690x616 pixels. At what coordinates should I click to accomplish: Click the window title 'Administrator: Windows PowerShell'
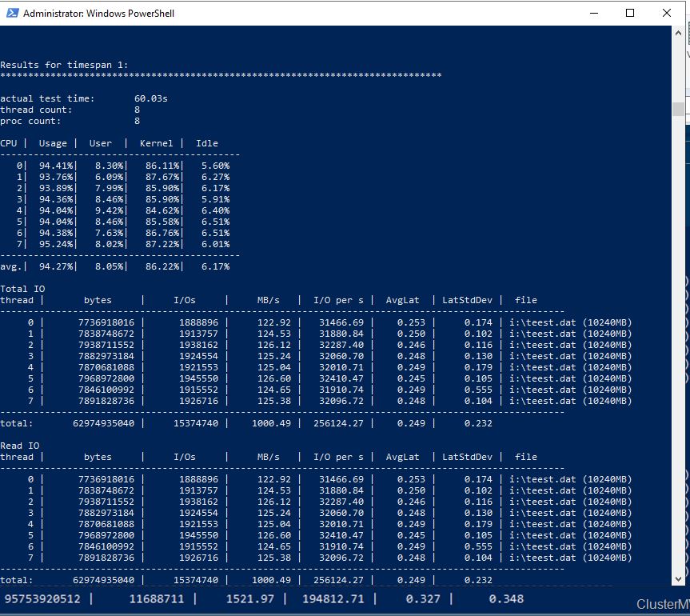98,14
